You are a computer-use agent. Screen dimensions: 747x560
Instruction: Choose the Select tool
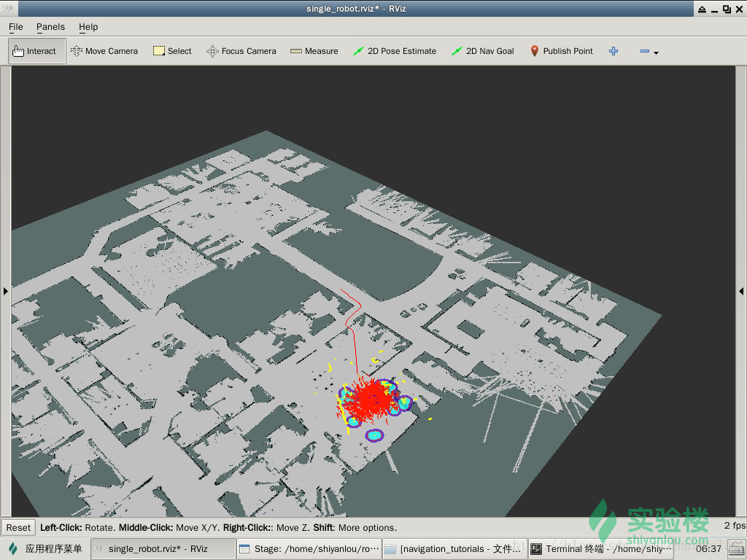[172, 51]
